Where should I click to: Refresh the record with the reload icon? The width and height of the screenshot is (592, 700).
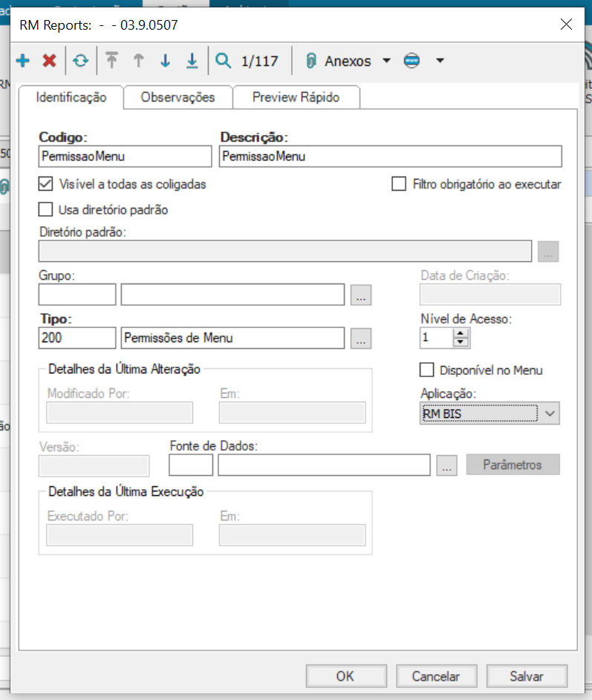click(x=81, y=60)
